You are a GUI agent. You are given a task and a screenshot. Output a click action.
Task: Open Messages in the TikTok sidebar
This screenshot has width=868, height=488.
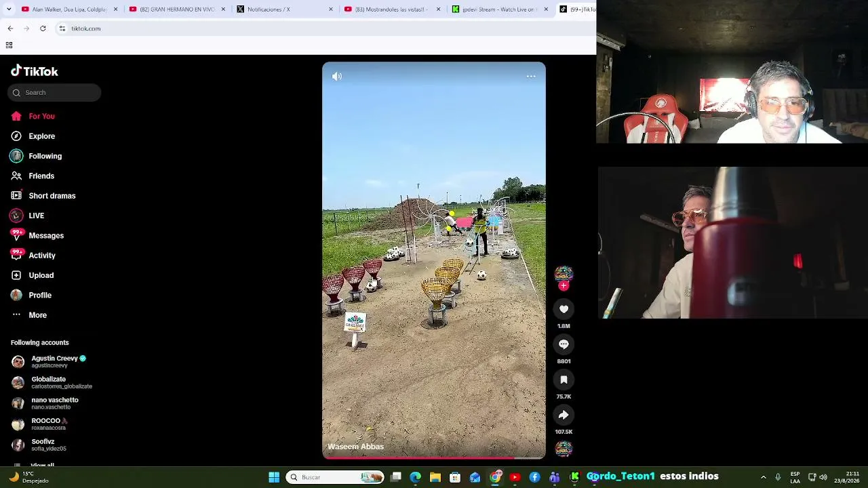[x=46, y=236]
